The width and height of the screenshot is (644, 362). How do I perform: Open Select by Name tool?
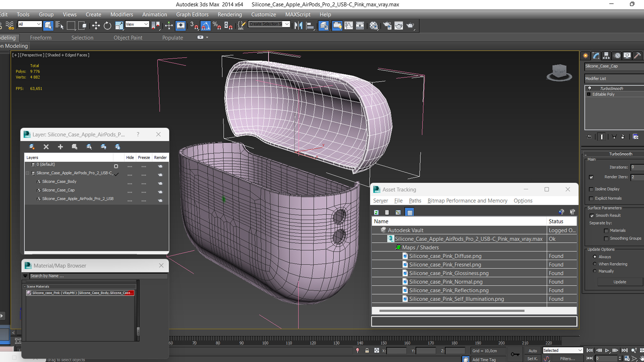tap(59, 25)
